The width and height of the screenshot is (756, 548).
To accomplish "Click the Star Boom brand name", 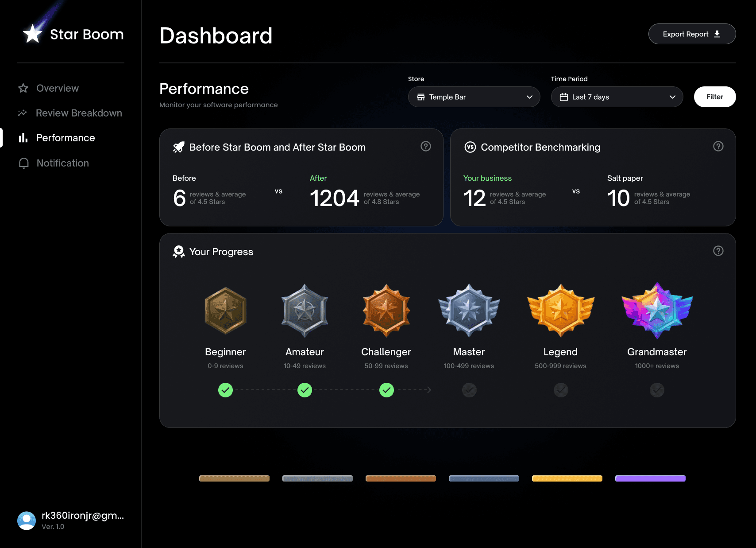I will [87, 34].
